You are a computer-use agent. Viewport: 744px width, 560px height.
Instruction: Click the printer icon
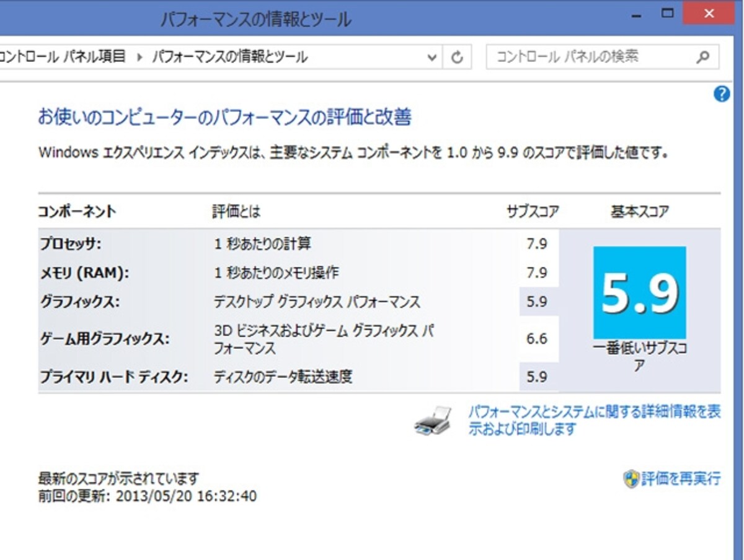tap(433, 421)
